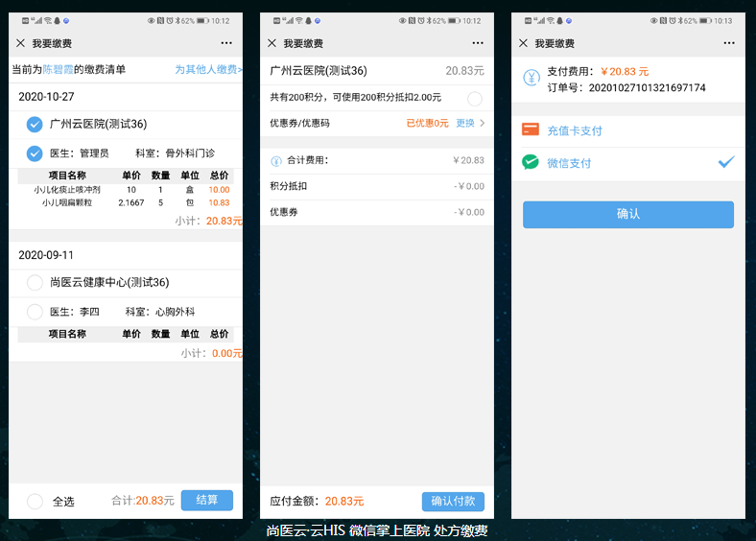Image resolution: width=756 pixels, height=541 pixels.
Task: Toggle the 全选 select-all circle
Action: coord(35,502)
